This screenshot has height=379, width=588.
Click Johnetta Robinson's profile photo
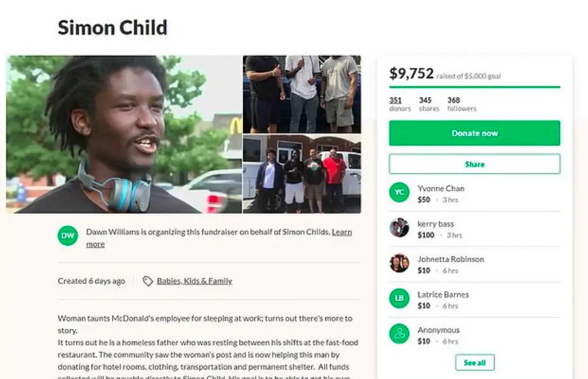[399, 263]
